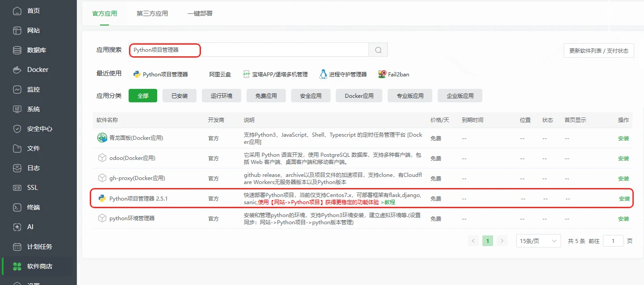Select page 1 in pagination

[488, 241]
